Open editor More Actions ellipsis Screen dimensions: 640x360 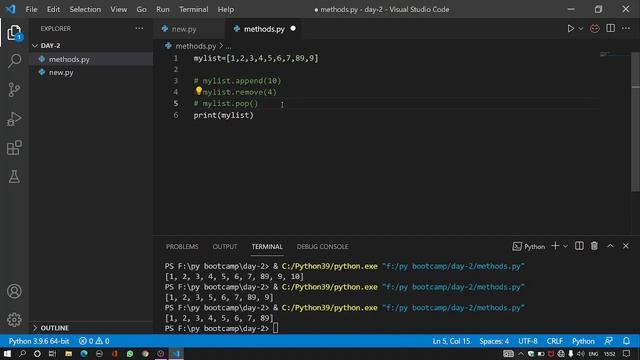click(x=626, y=28)
